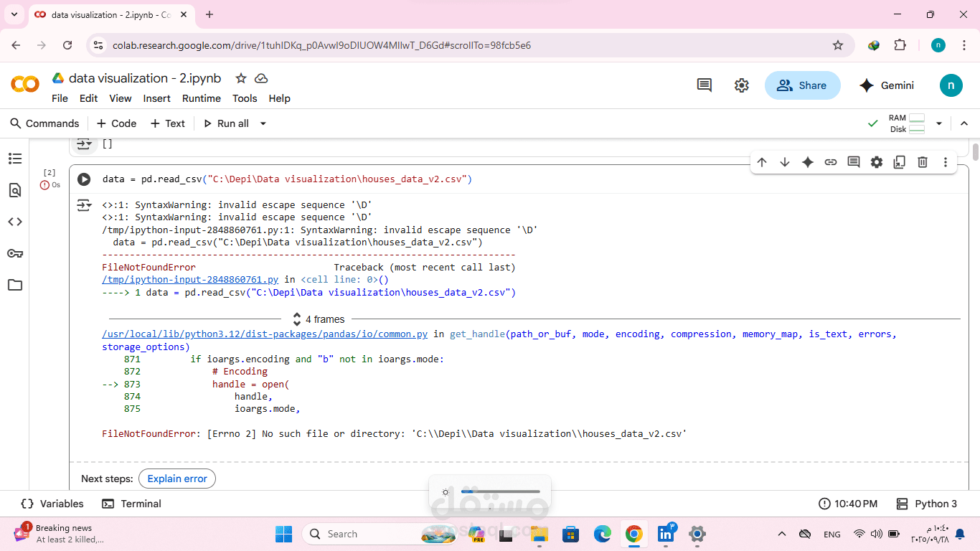Collapse the header with the chevron
This screenshot has width=980, height=551.
click(x=964, y=123)
